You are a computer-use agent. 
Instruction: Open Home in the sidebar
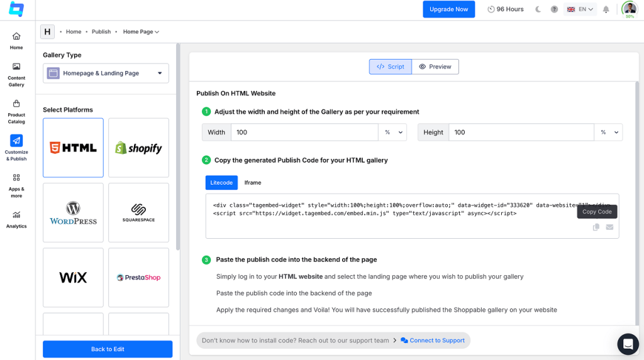(16, 41)
